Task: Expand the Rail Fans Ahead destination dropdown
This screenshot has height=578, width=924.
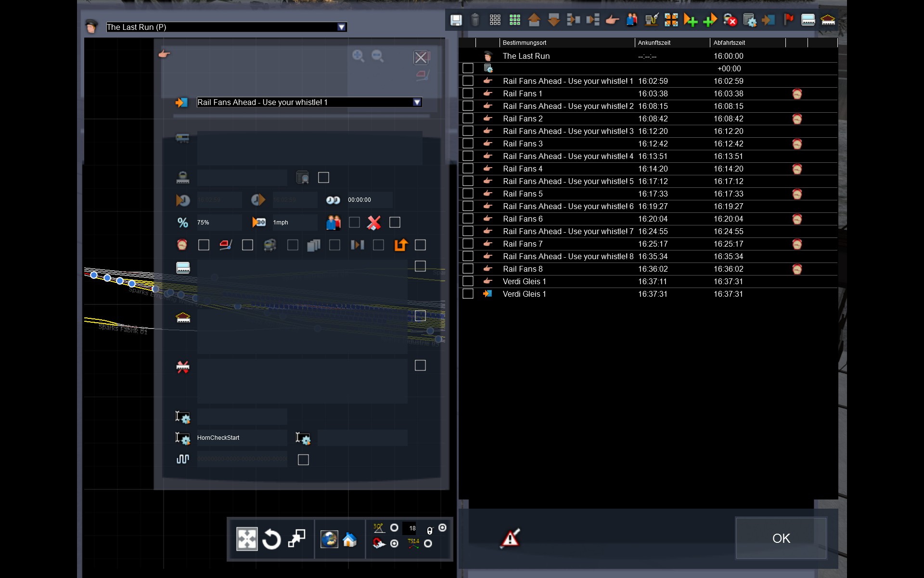Action: [417, 102]
